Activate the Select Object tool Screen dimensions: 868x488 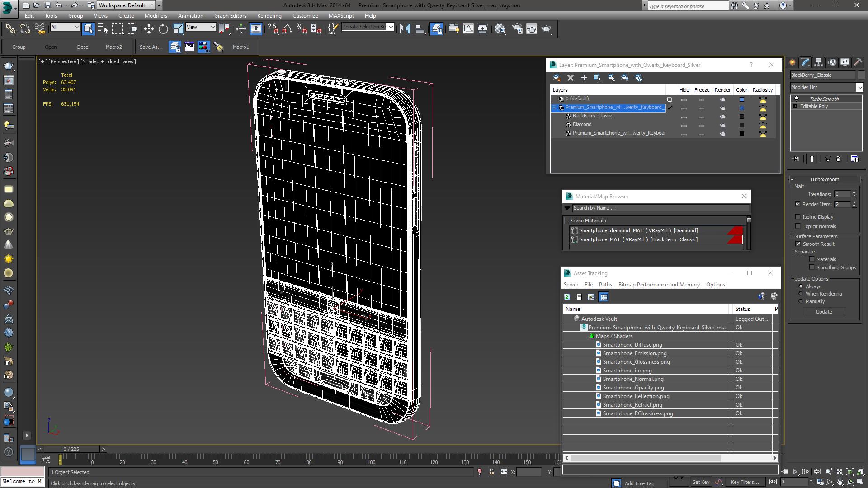pos(88,29)
